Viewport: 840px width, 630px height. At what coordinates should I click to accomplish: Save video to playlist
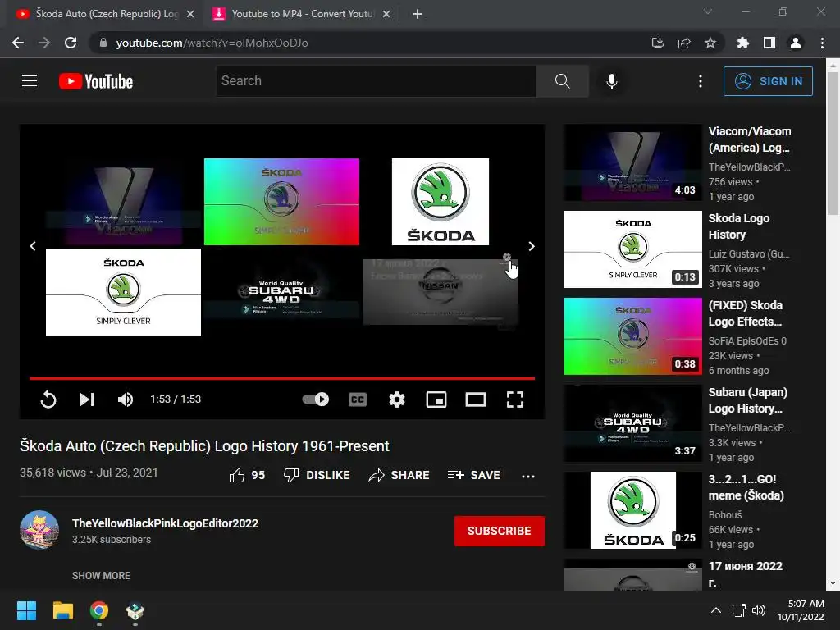(x=473, y=475)
